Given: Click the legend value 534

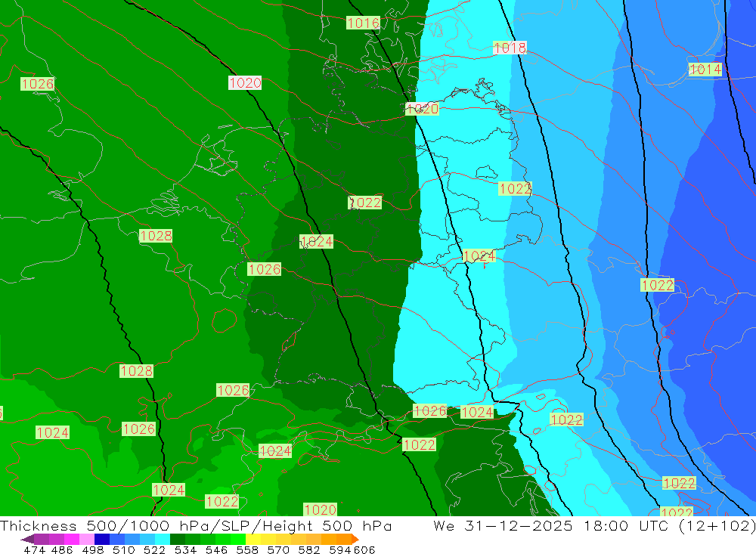Looking at the screenshot, I should tap(186, 549).
